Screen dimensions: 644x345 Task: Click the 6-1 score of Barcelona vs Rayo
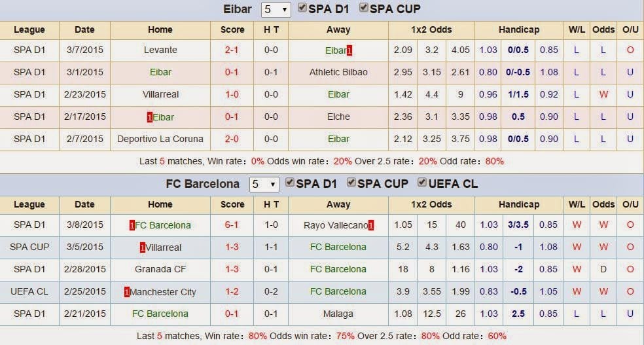[x=232, y=225]
